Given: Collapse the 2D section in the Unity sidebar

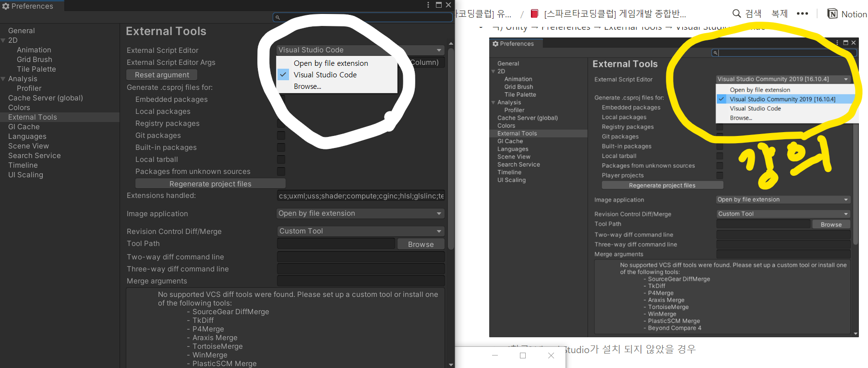Looking at the screenshot, I should (3, 40).
